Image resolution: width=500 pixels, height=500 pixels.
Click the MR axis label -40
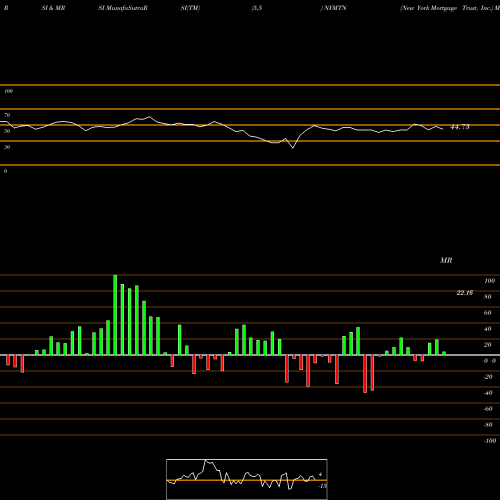click(488, 393)
